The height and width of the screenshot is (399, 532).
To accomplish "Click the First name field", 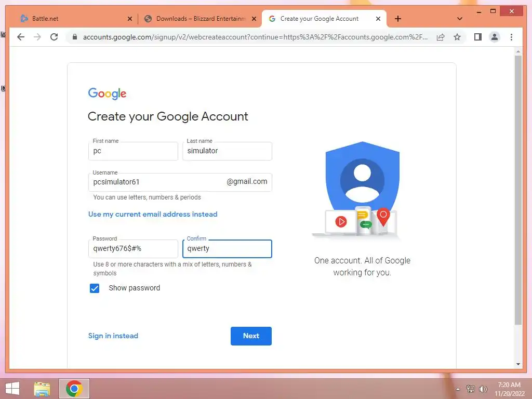I will [133, 151].
